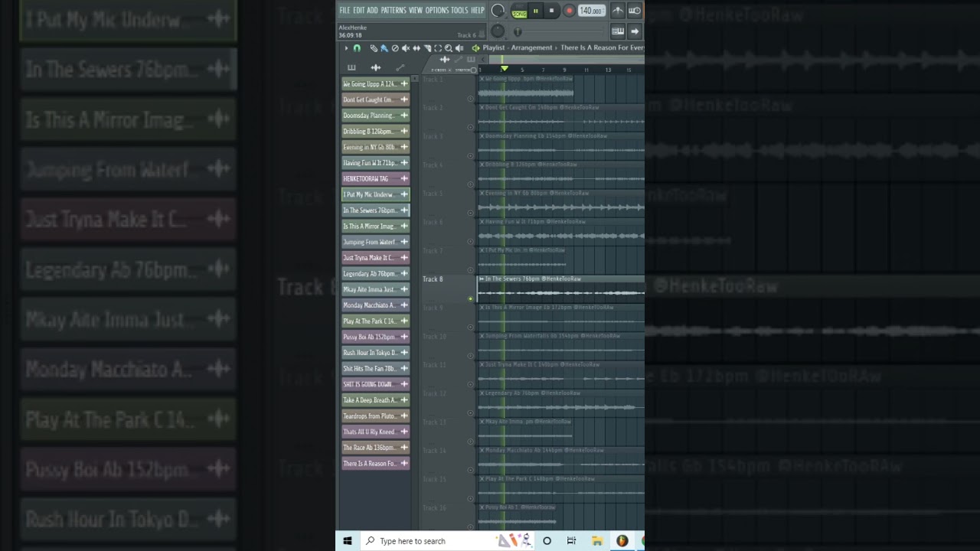Viewport: 980px width, 551px height.
Task: Click audio waveform icon on Evening in NY
Action: (404, 147)
